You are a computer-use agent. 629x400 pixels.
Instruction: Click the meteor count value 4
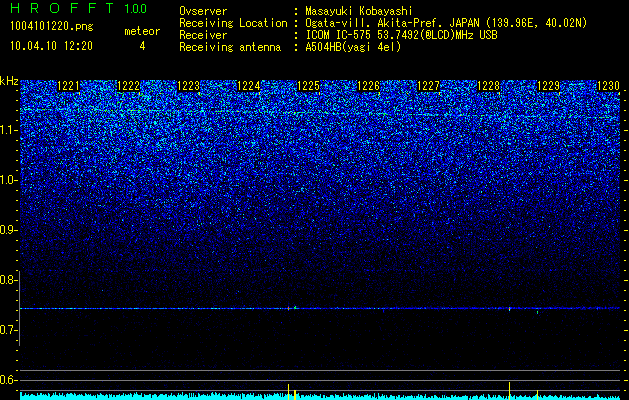click(x=142, y=46)
